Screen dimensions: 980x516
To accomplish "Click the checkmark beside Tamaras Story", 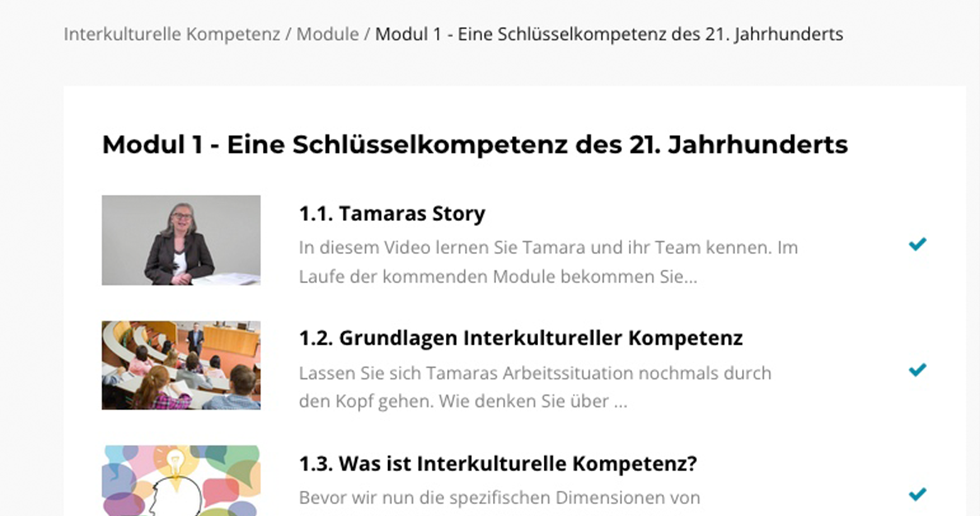I will 917,244.
